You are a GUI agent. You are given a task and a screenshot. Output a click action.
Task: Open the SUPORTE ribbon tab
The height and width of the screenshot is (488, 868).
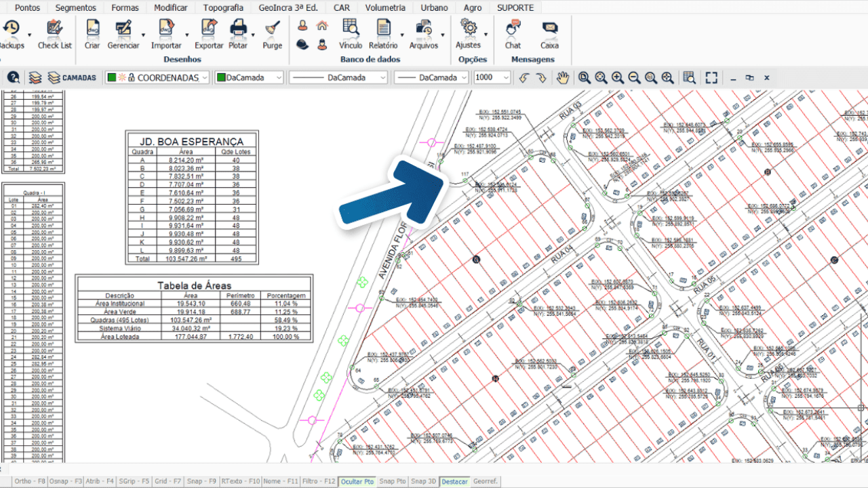515,7
